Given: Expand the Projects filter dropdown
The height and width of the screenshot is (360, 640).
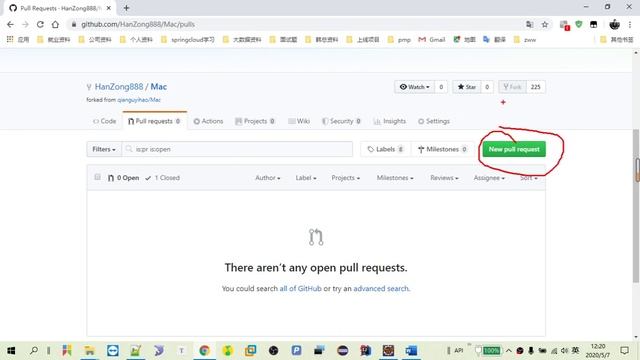Looking at the screenshot, I should pos(346,178).
